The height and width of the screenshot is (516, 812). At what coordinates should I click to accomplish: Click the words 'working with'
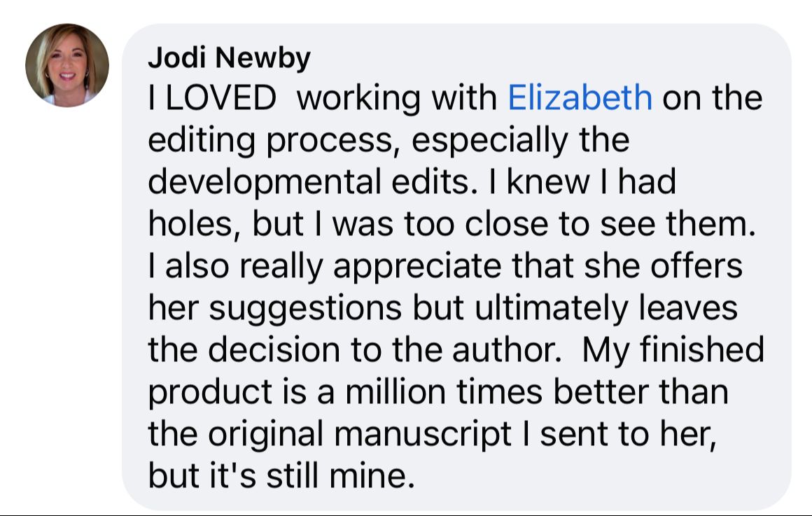[397, 98]
